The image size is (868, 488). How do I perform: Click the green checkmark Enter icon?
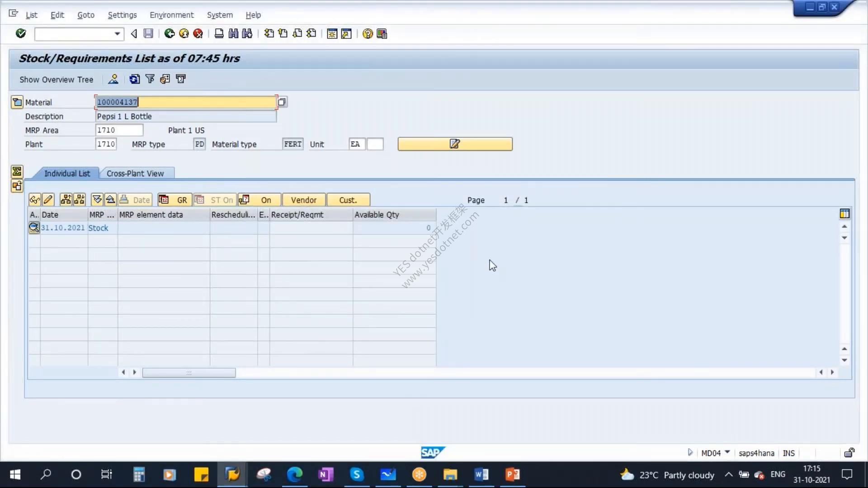click(21, 33)
